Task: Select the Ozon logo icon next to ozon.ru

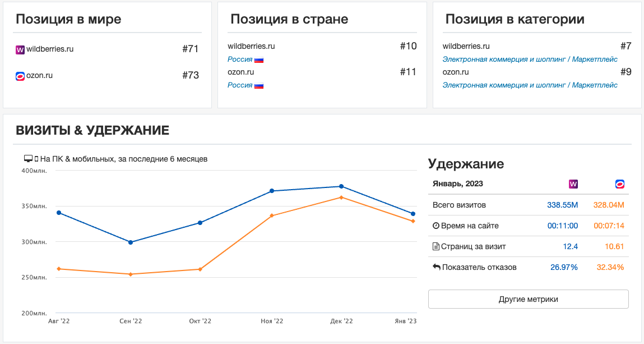Action: click(x=21, y=76)
